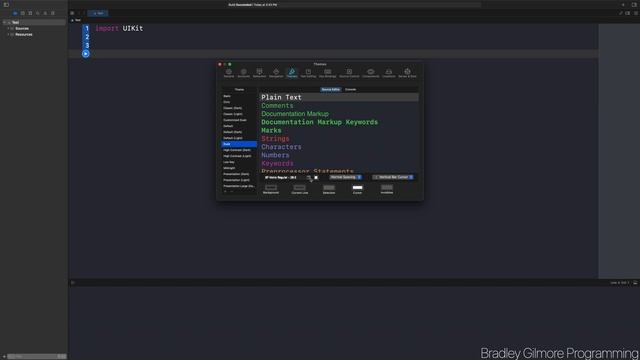The height and width of the screenshot is (360, 640).
Task: Select the highlighted Dusk theme
Action: coord(239,144)
